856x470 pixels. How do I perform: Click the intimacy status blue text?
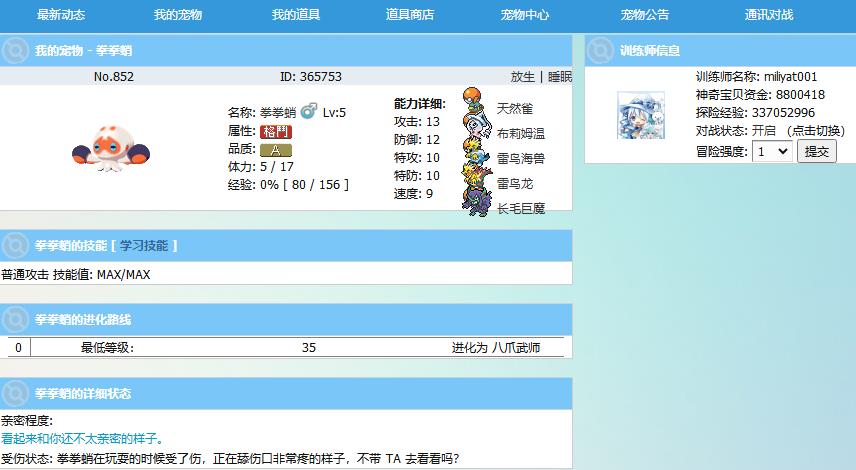pos(82,438)
